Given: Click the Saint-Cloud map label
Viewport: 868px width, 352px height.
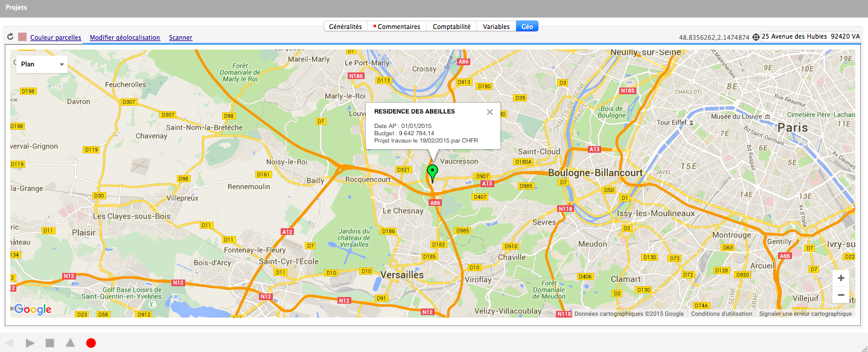Looking at the screenshot, I should 539,151.
